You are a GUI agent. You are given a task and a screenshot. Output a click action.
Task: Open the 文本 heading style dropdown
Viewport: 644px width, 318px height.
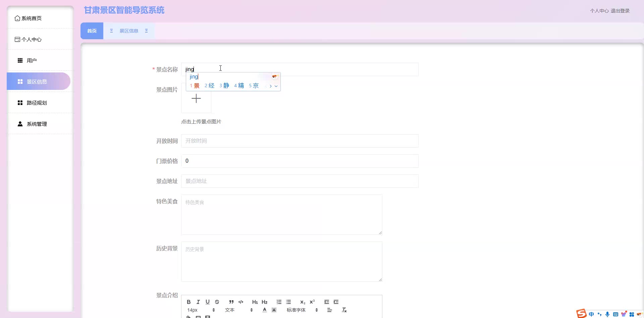coord(239,310)
